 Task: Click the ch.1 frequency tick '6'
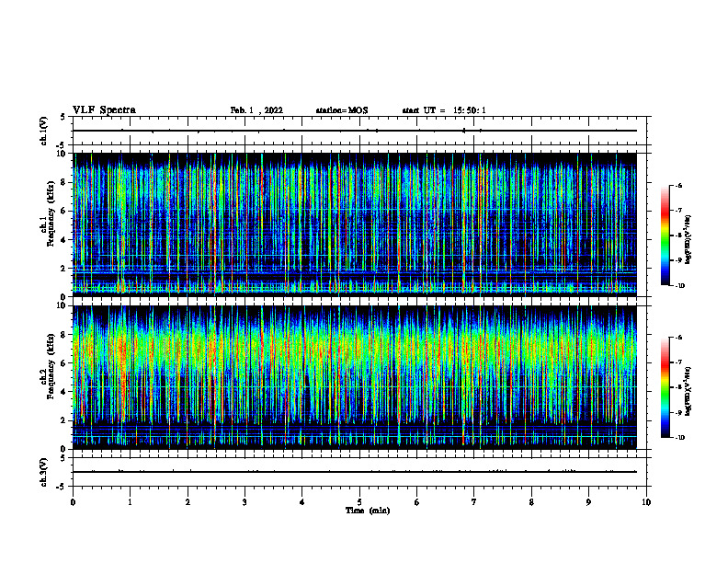coord(64,211)
